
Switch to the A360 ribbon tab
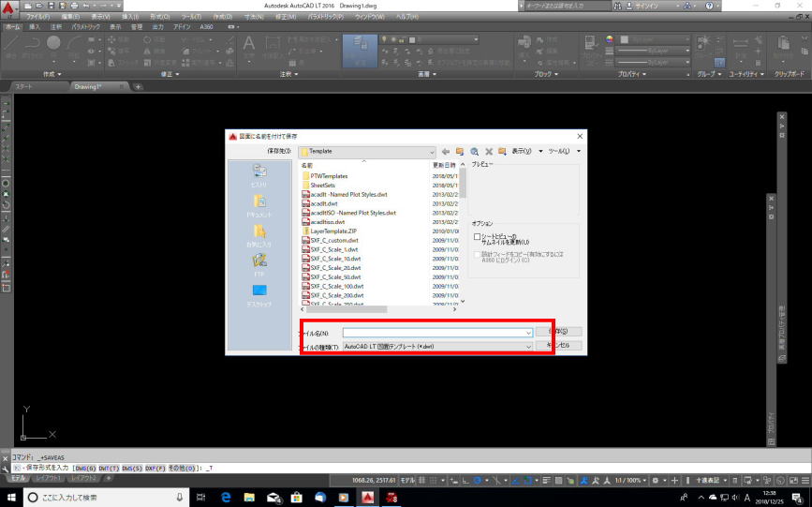click(x=206, y=27)
